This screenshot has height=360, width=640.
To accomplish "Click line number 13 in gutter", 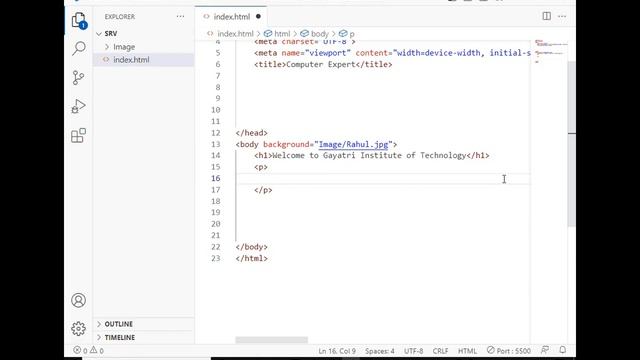I will [216, 144].
